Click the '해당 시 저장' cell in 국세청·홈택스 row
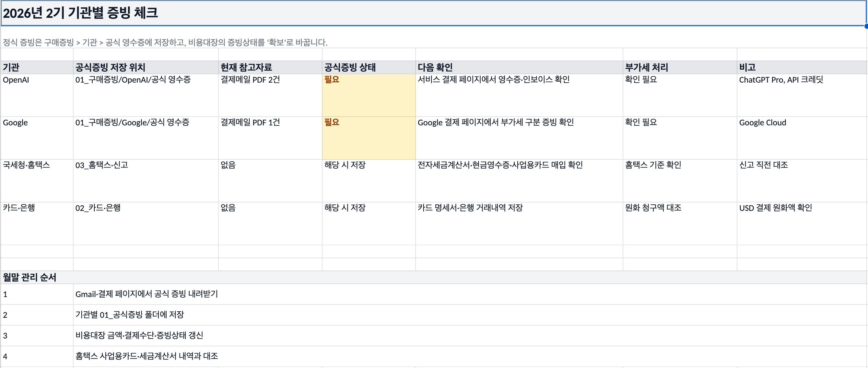This screenshot has height=368, width=868. (369, 181)
